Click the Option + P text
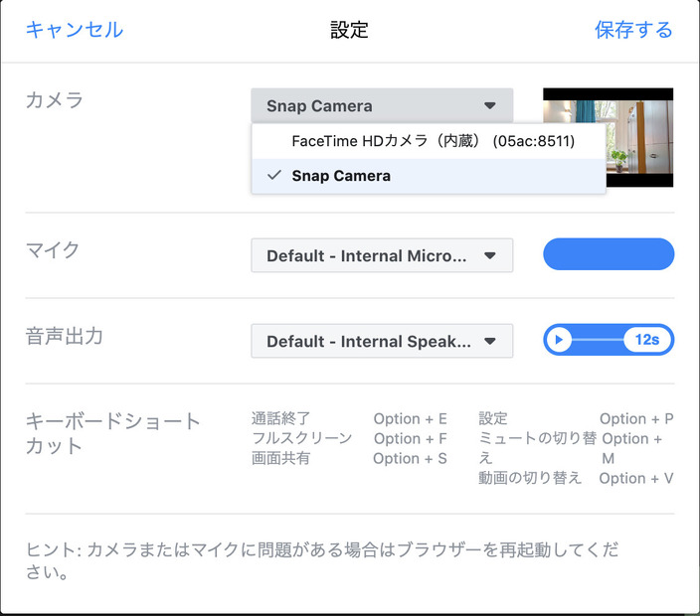Screen dimensions: 700x616 [636, 419]
